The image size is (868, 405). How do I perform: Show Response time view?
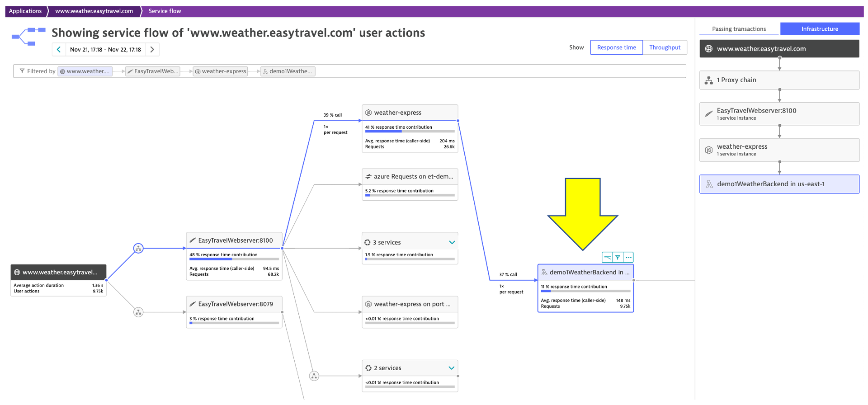pyautogui.click(x=616, y=47)
